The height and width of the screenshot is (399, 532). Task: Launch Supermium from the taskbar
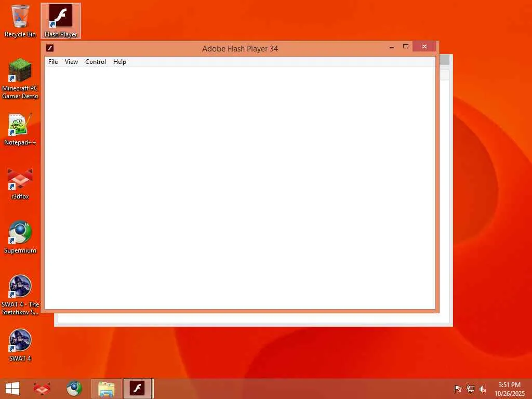pyautogui.click(x=74, y=389)
